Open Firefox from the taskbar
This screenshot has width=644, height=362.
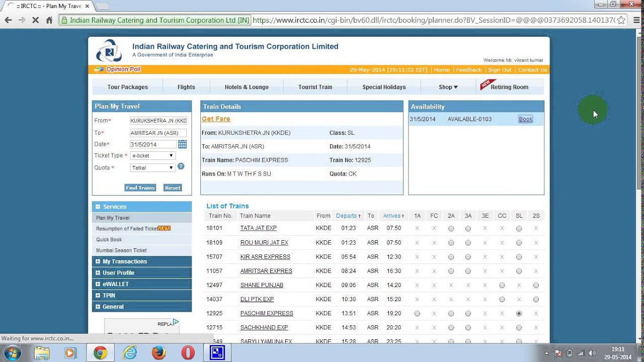pos(159,353)
